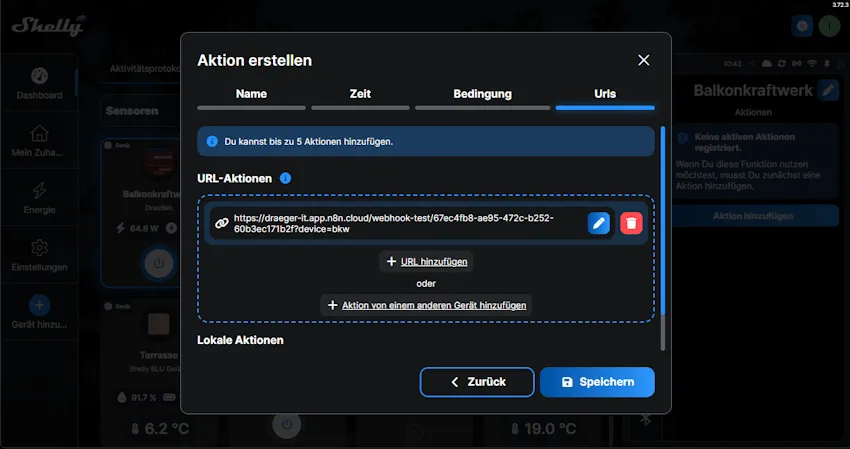The width and height of the screenshot is (850, 449).
Task: Click the 10:43 time in status bar
Action: (x=732, y=63)
